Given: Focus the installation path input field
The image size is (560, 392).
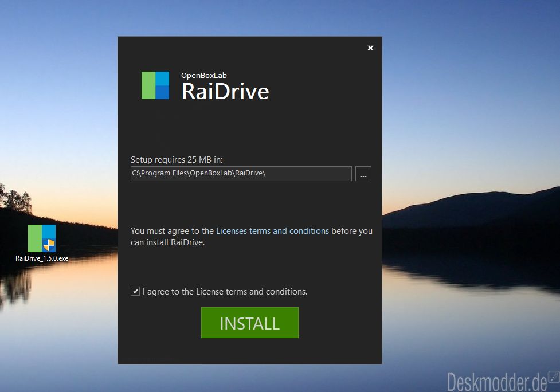Looking at the screenshot, I should tap(241, 174).
